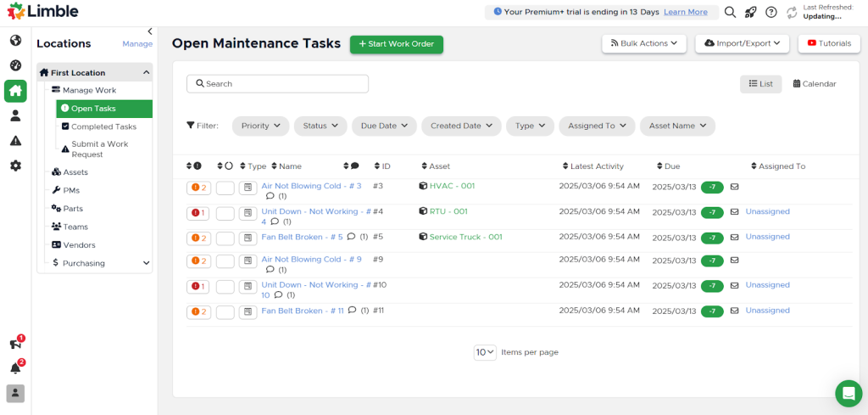Open the green chat support bubble
Image resolution: width=868 pixels, height=415 pixels.
[848, 393]
